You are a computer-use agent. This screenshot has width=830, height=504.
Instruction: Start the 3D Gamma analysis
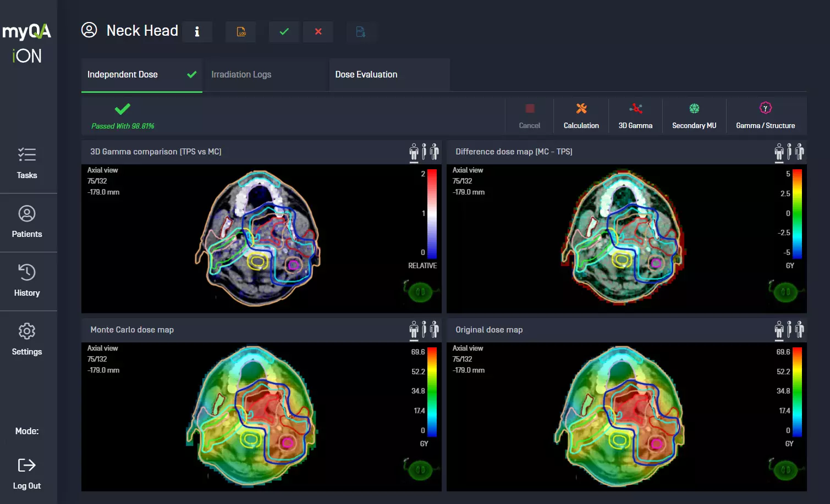pyautogui.click(x=635, y=115)
